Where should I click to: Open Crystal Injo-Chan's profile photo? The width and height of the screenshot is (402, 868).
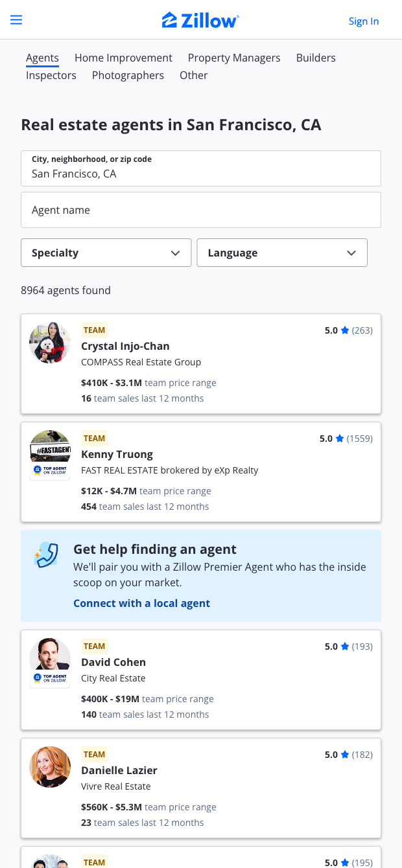point(50,343)
